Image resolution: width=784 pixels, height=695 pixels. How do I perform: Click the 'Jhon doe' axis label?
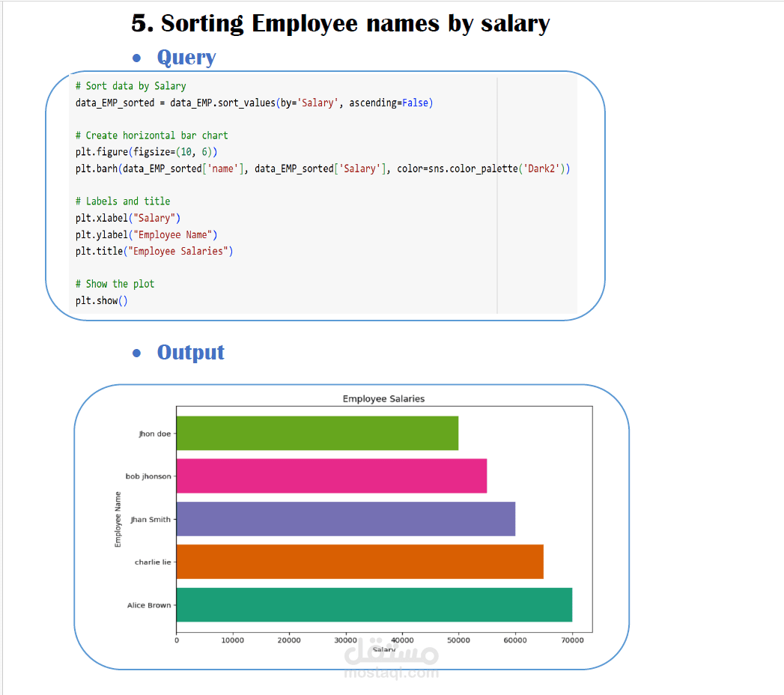pyautogui.click(x=155, y=434)
